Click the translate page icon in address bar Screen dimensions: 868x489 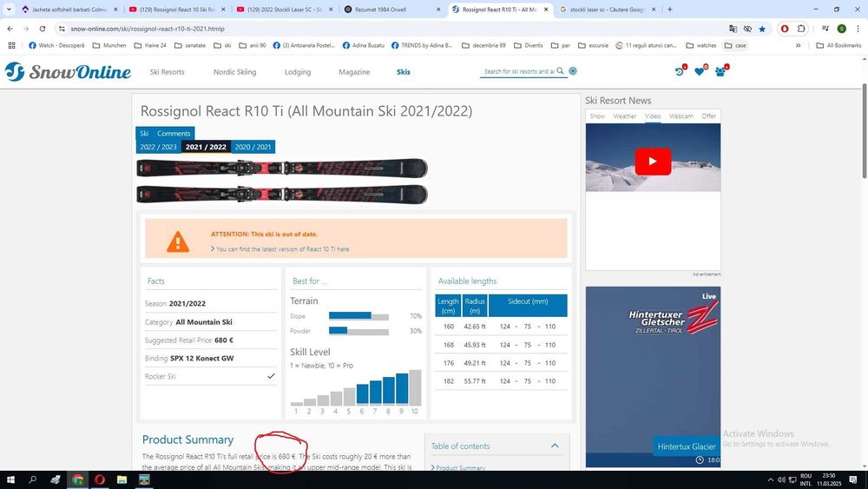pos(733,29)
